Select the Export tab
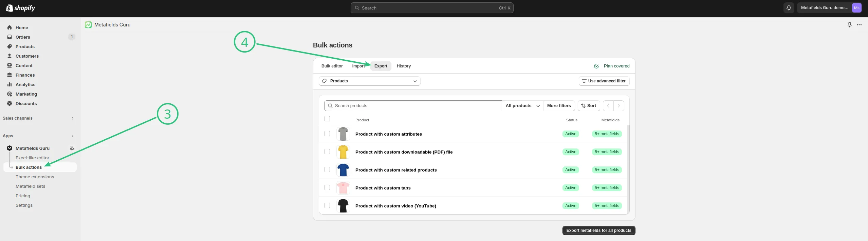The width and height of the screenshot is (868, 241). (x=381, y=66)
